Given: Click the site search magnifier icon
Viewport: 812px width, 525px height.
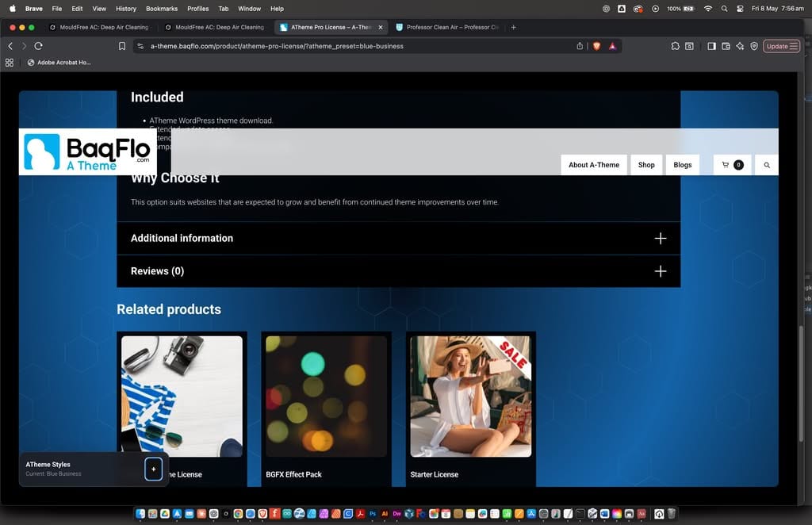Looking at the screenshot, I should click(x=767, y=165).
